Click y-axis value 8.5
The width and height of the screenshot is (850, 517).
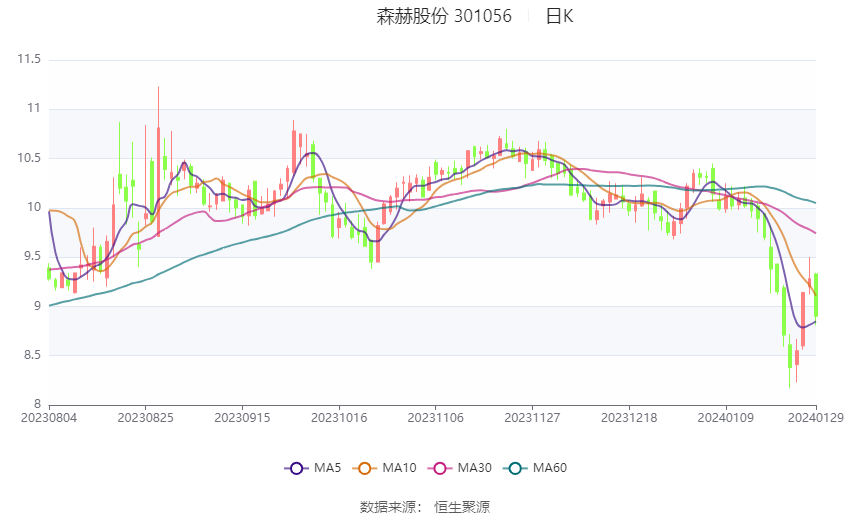(33, 355)
